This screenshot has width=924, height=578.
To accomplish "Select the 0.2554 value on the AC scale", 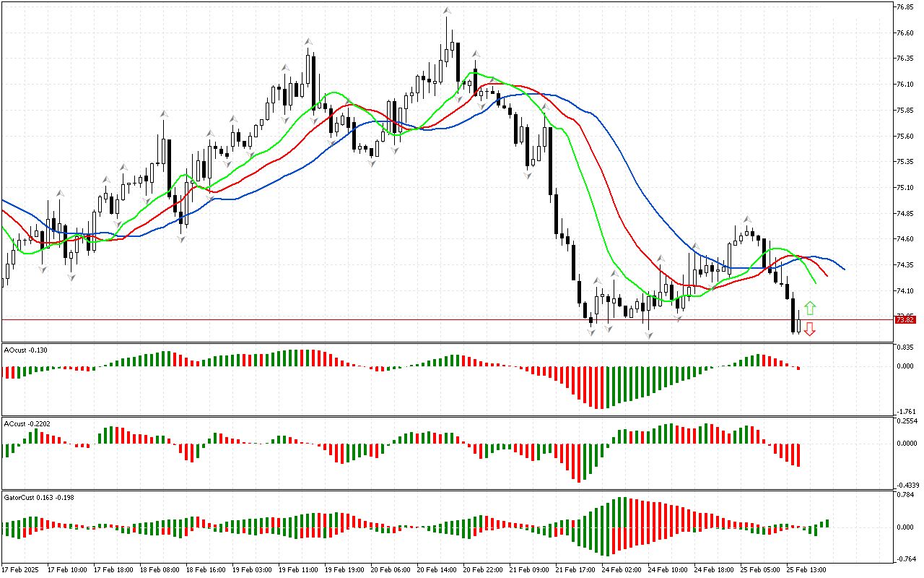I will tap(907, 421).
